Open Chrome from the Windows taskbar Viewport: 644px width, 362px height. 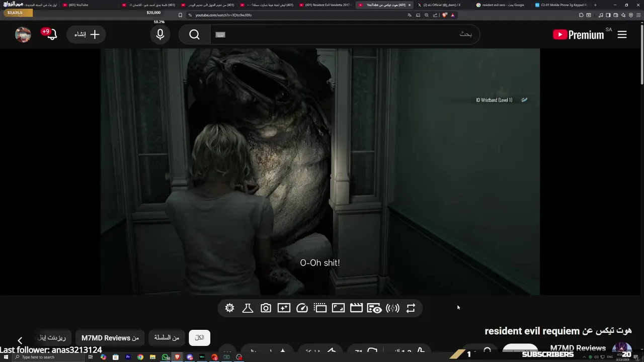point(140,357)
